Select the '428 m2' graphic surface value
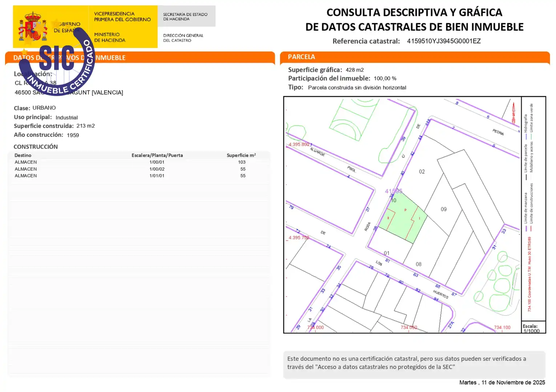Image resolution: width=556 pixels, height=392 pixels. point(355,70)
